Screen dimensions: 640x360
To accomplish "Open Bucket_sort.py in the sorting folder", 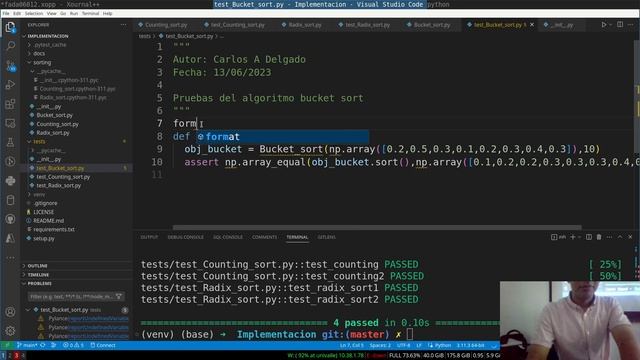I will coord(54,116).
